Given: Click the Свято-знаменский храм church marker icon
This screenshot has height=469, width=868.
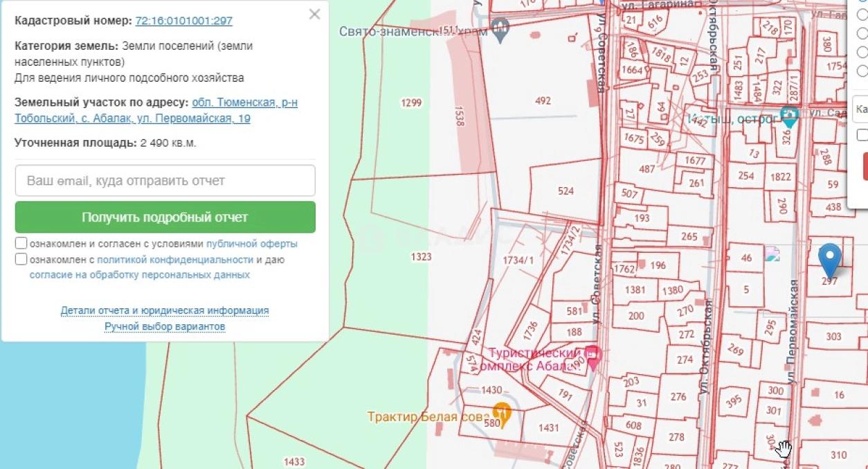Looking at the screenshot, I should coord(500,29).
